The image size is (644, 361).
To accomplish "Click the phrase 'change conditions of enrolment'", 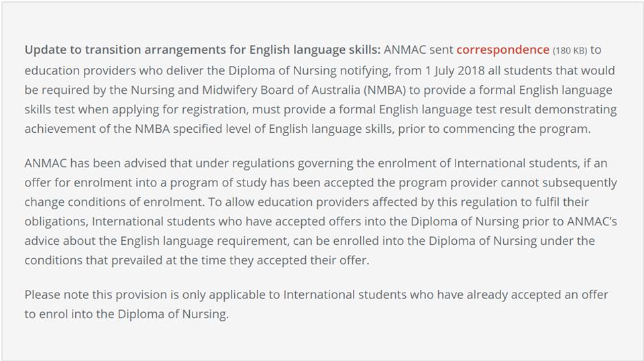I will pyautogui.click(x=113, y=202).
